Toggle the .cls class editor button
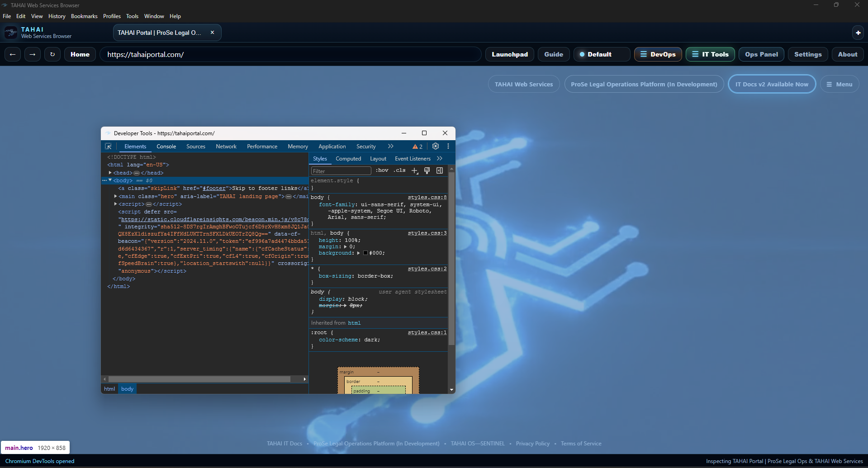 (x=399, y=170)
